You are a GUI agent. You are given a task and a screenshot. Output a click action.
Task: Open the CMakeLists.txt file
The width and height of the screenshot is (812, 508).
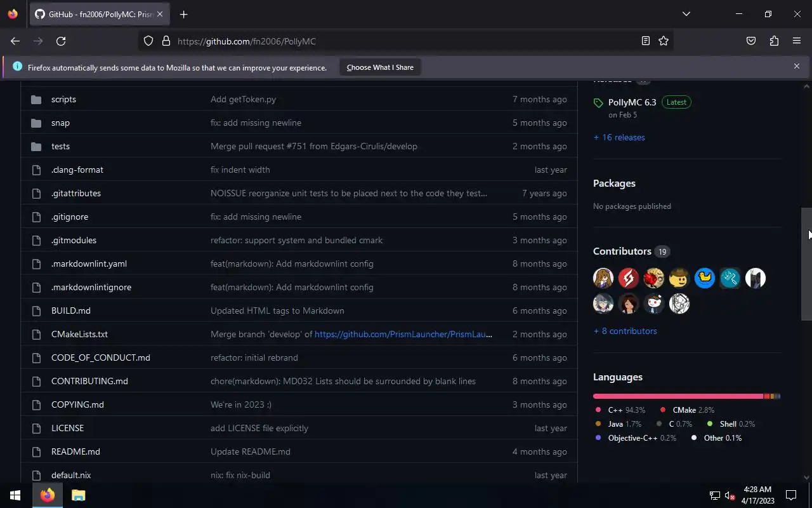click(x=79, y=335)
